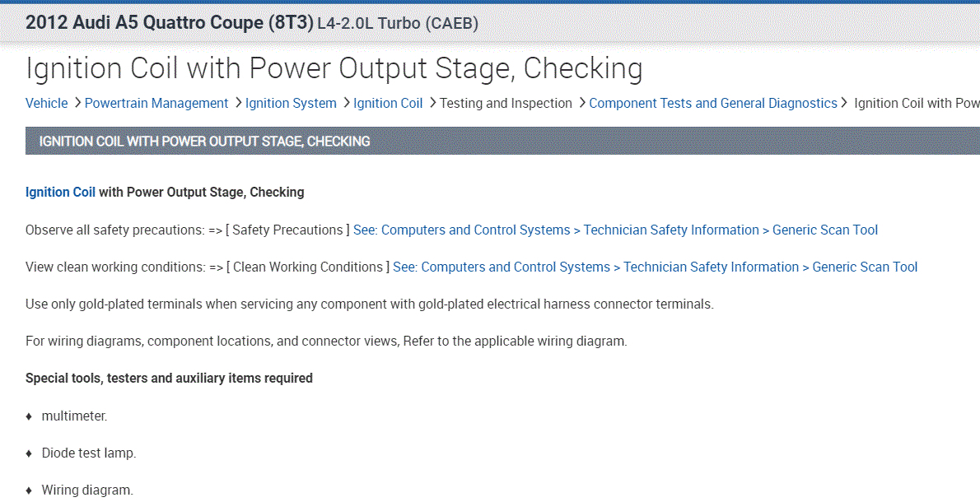
Task: Click the 2012 Audi A5 Quattro Coupe title
Action: [169, 23]
